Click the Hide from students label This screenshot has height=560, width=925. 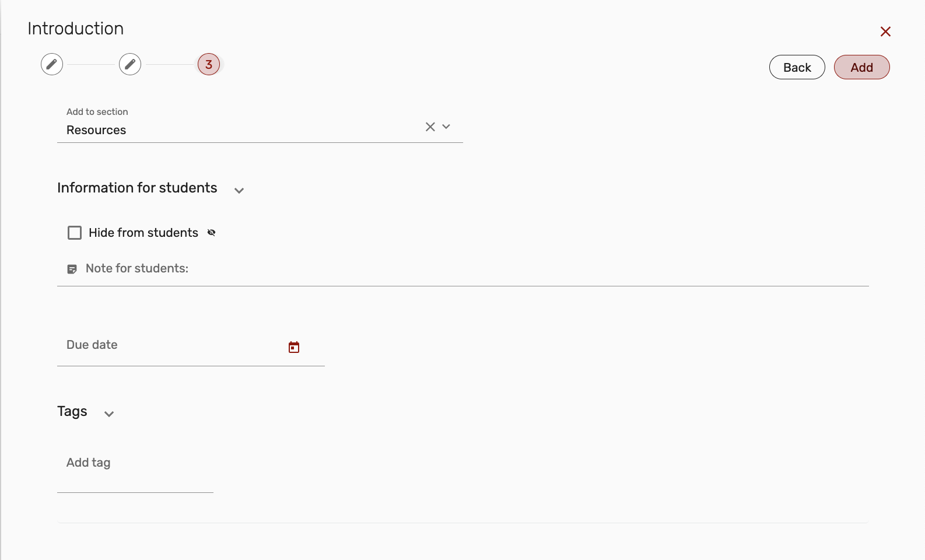coord(143,233)
